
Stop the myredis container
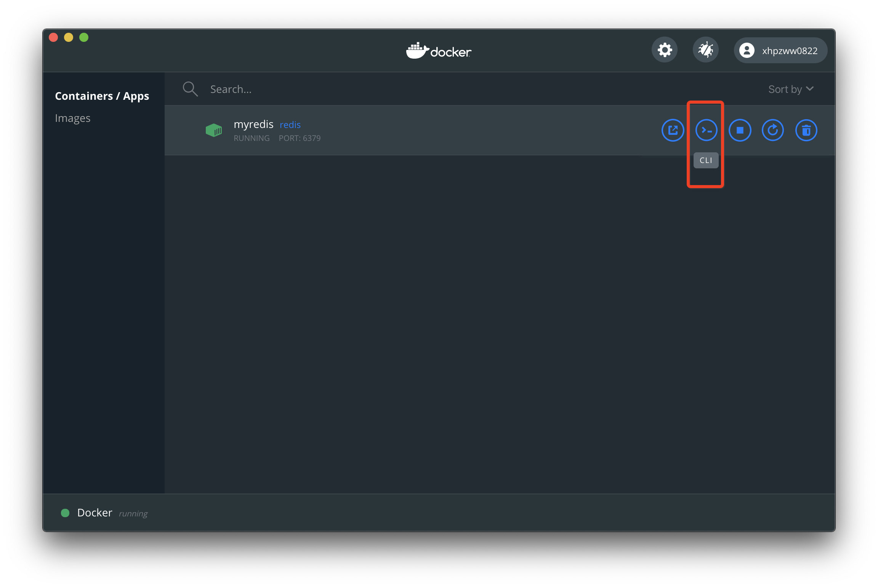[x=740, y=130]
